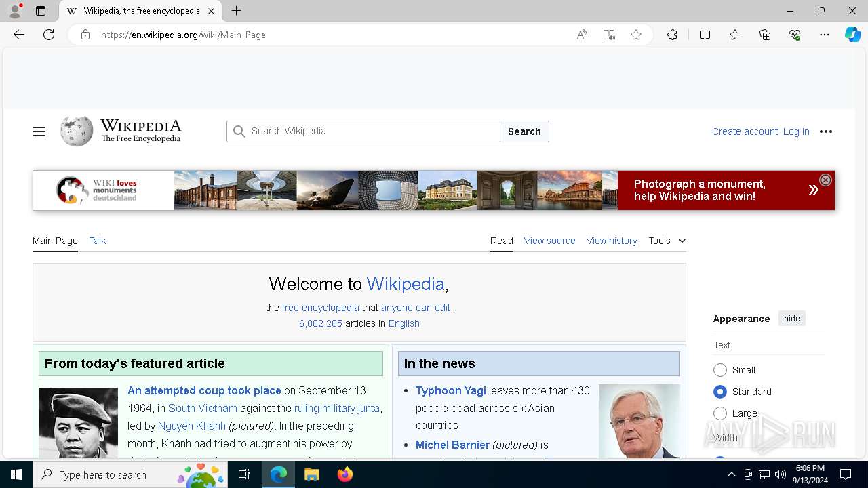Click the Nguyễn Khánh portrait thumbnail

pos(78,423)
